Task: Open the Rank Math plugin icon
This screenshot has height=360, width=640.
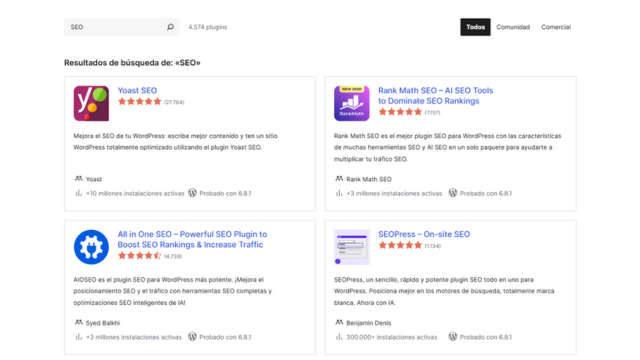Action: click(x=351, y=103)
